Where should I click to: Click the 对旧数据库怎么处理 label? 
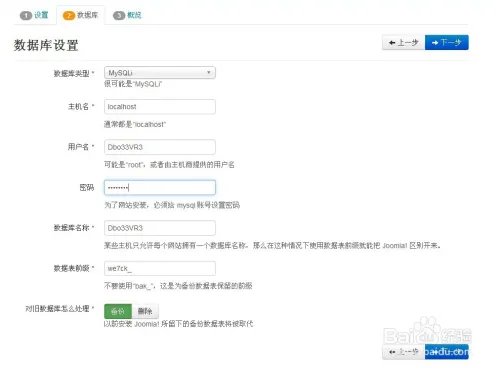[60, 309]
